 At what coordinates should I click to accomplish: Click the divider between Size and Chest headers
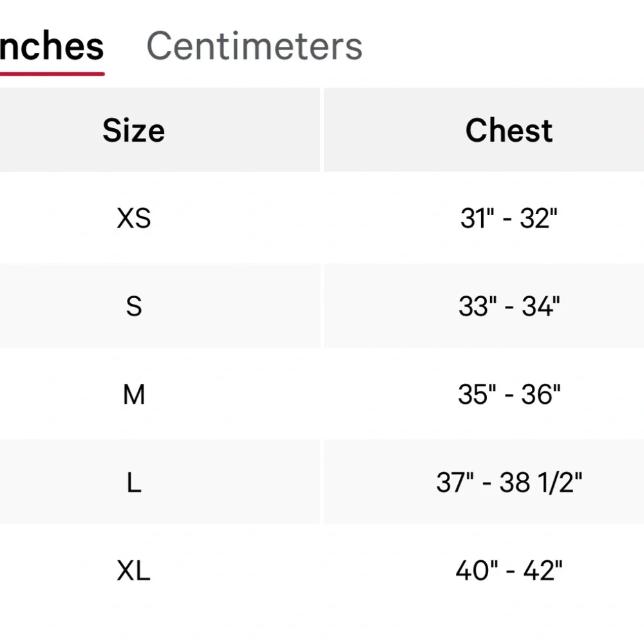(x=322, y=131)
